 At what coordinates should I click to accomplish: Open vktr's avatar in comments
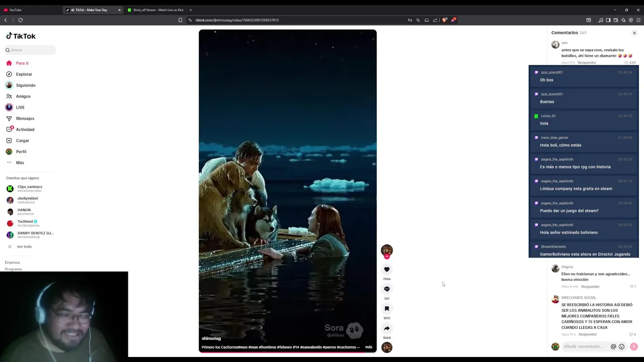point(555,45)
